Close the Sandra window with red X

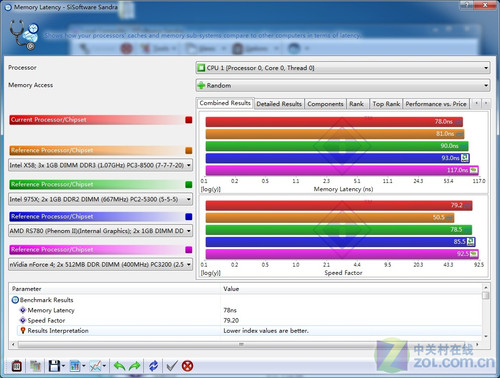[x=485, y=5]
